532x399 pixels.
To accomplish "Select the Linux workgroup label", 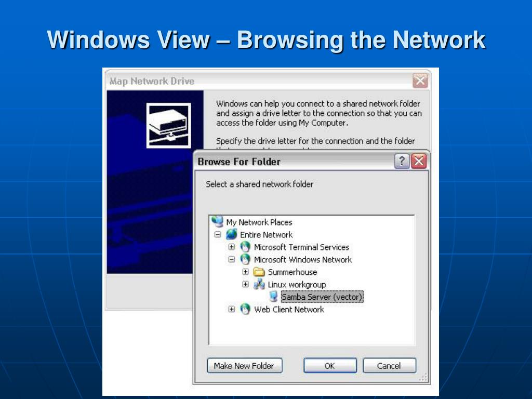I will [297, 285].
